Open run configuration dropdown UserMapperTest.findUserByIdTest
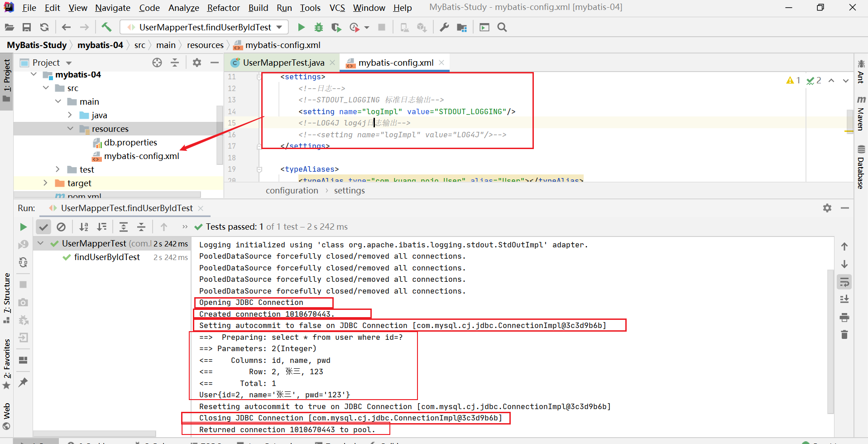 click(204, 27)
